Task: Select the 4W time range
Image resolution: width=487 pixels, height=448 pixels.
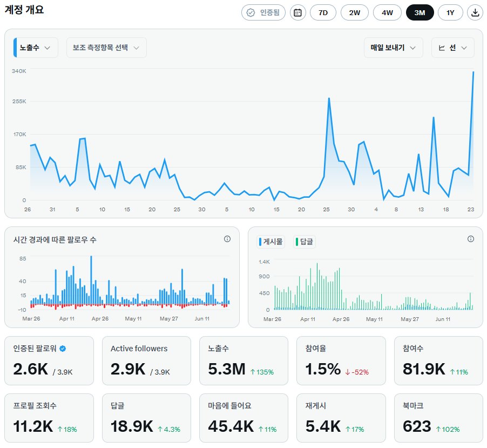Action: click(387, 13)
